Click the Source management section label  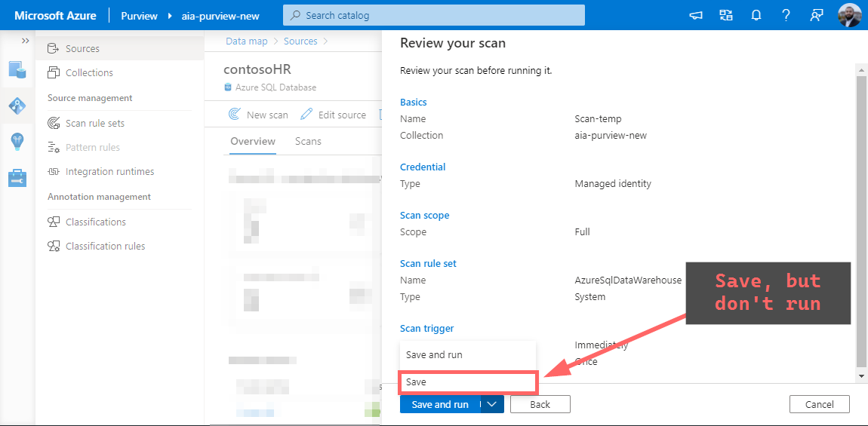[x=91, y=98]
